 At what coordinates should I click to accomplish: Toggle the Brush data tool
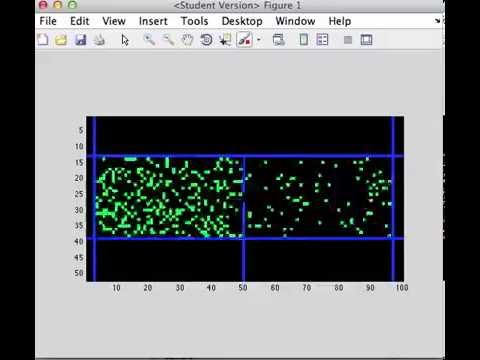244,40
